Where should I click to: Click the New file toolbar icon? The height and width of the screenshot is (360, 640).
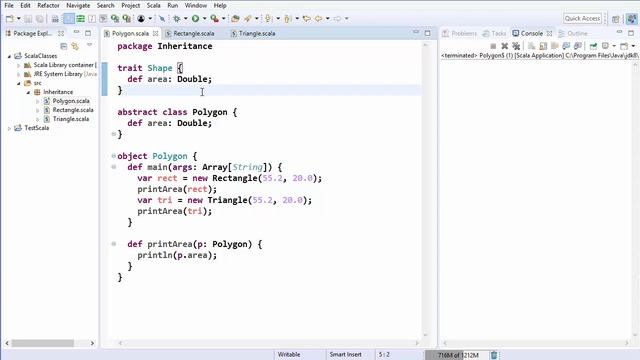point(9,19)
